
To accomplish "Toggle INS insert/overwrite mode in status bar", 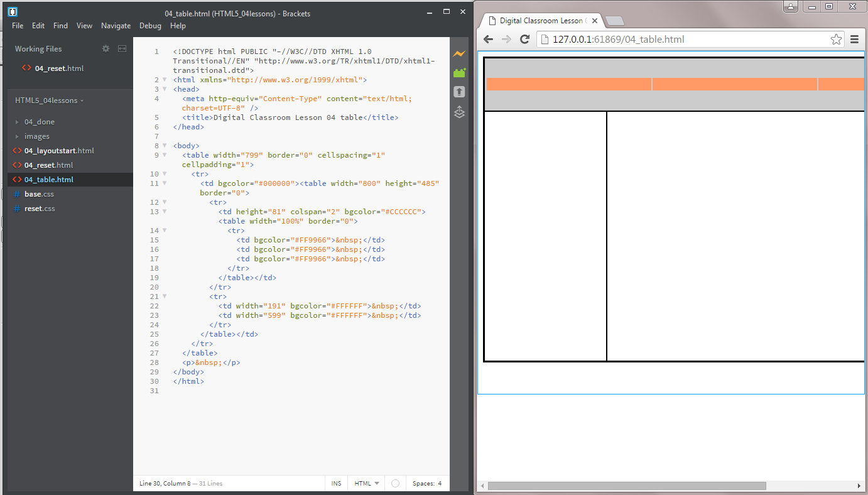I will 336,484.
